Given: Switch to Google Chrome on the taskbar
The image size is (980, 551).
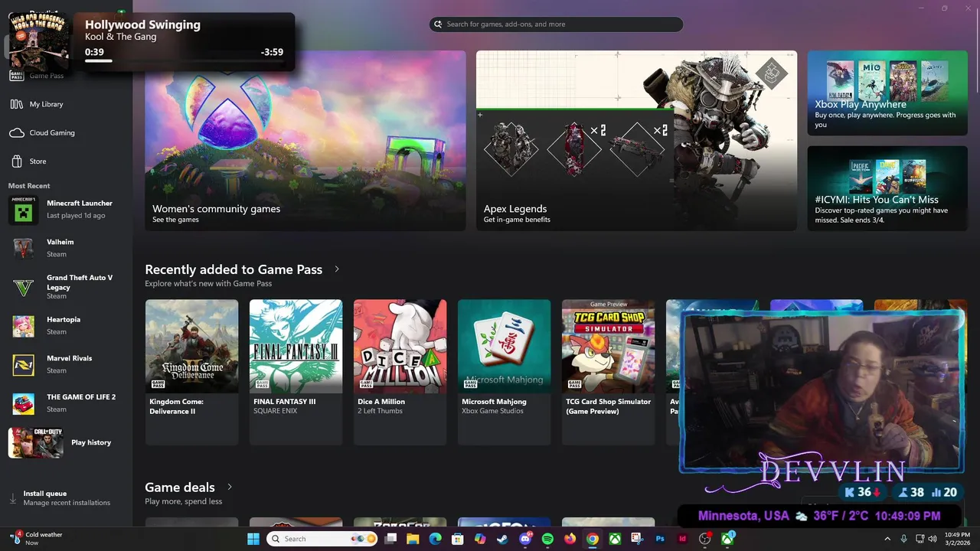Looking at the screenshot, I should pyautogui.click(x=592, y=539).
